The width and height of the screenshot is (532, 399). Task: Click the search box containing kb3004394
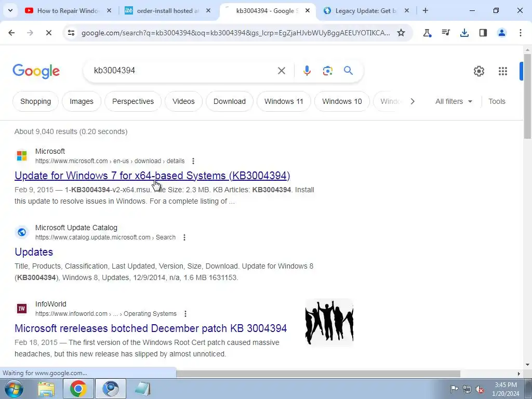click(181, 71)
